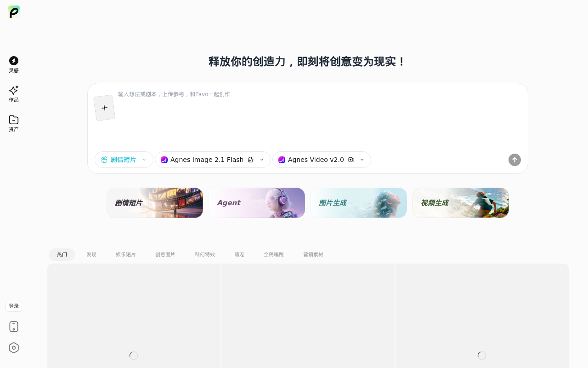Screen dimensions: 588x368
Task: Select the 图片生成 banner card
Action: (359, 203)
